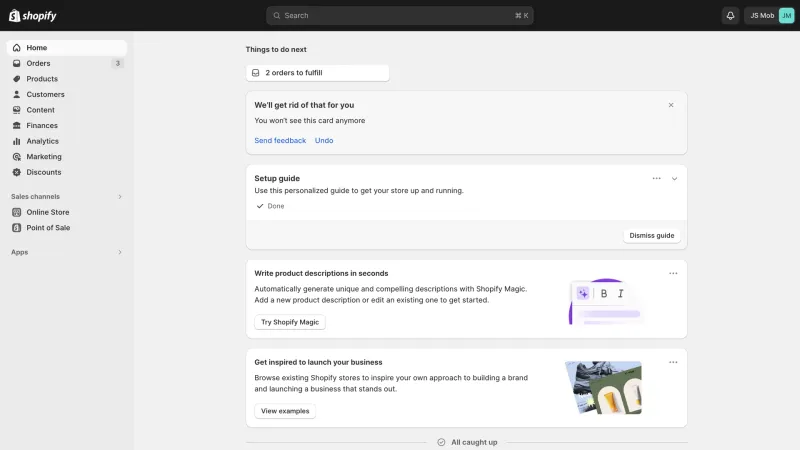Click the All caught up check icon
The height and width of the screenshot is (450, 800).
coord(441,442)
